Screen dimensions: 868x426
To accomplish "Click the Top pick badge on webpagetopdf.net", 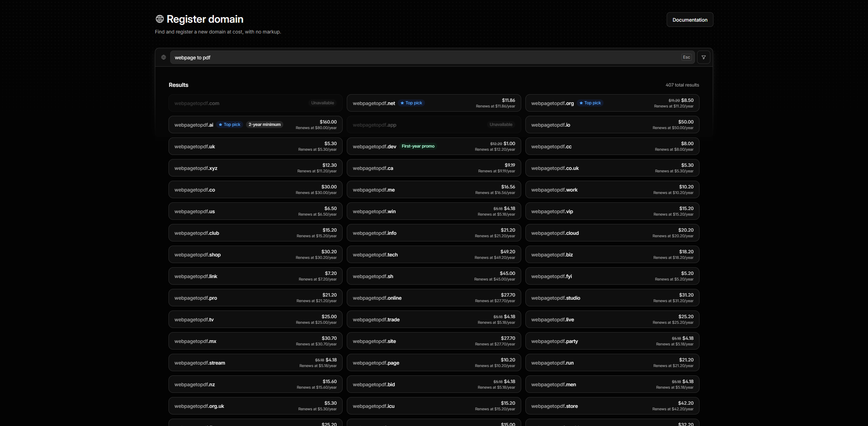I will coord(411,103).
